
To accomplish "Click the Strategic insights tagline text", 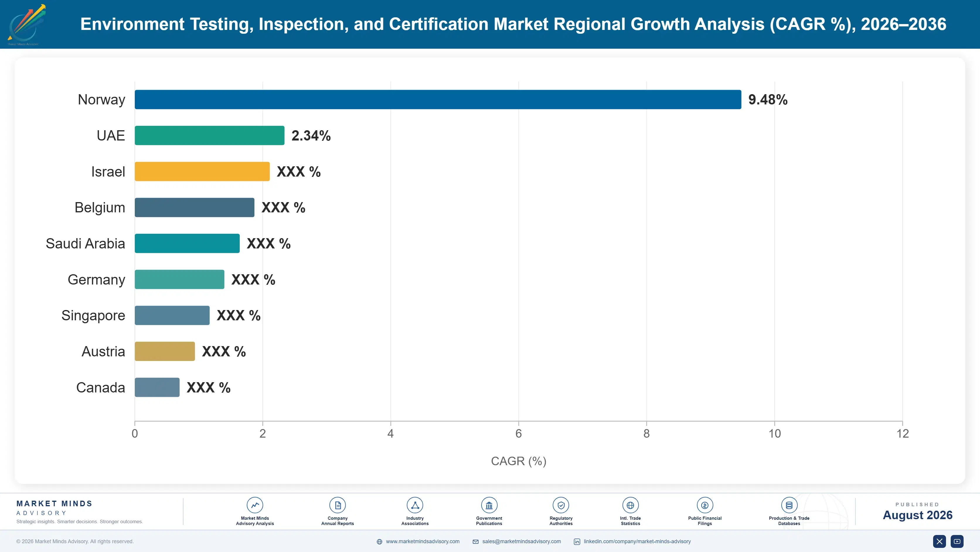I will (79, 521).
